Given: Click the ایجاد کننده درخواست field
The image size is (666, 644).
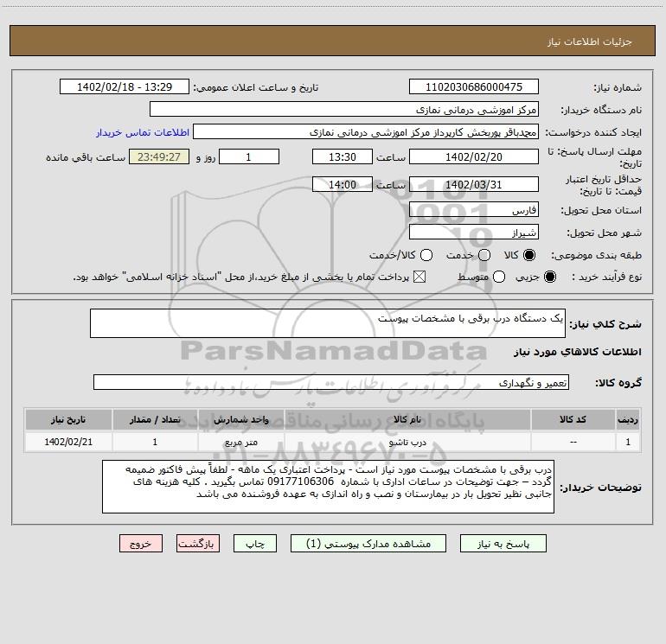Looking at the screenshot, I should 366,131.
